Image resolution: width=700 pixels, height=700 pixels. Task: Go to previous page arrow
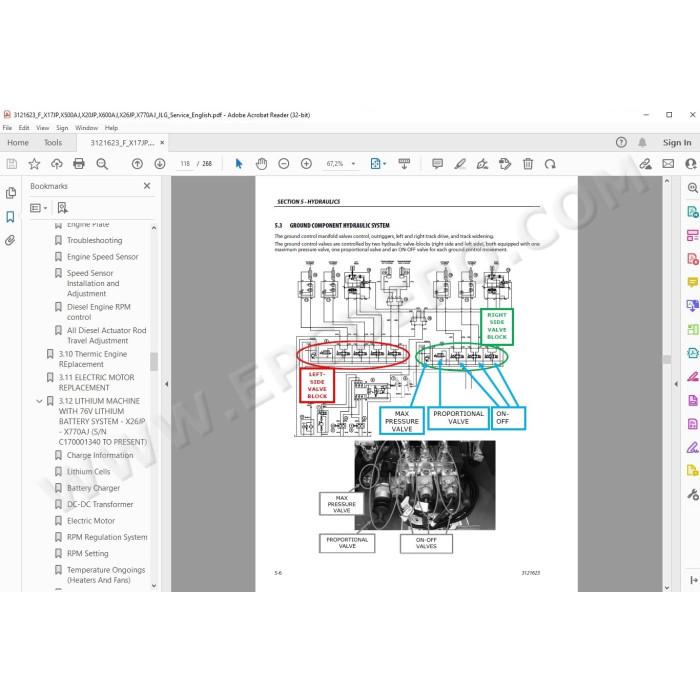click(137, 164)
